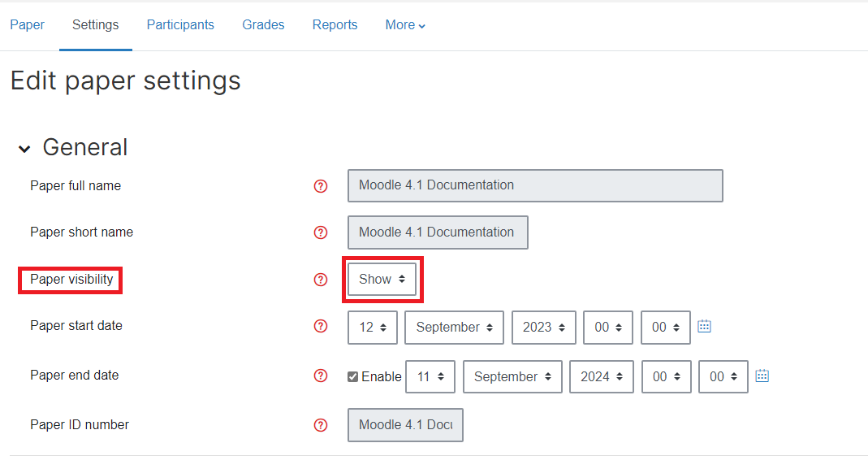Click the 'Paper end date' label
Viewport: 868px width, 456px height.
(x=74, y=375)
